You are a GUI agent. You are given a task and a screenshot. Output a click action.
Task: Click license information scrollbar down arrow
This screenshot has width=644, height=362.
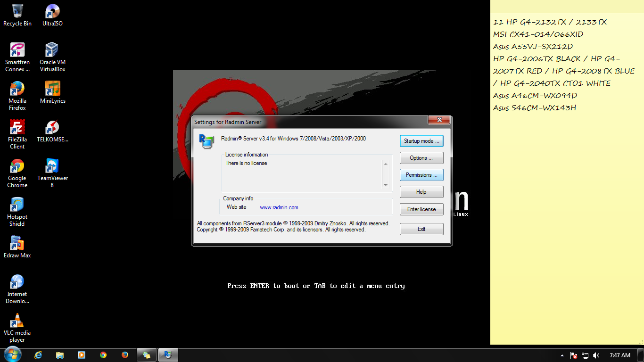(386, 185)
